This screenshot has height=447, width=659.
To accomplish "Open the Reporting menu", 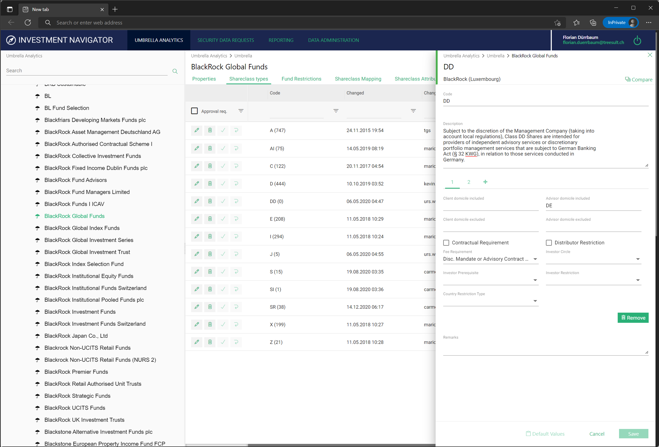I will click(281, 40).
